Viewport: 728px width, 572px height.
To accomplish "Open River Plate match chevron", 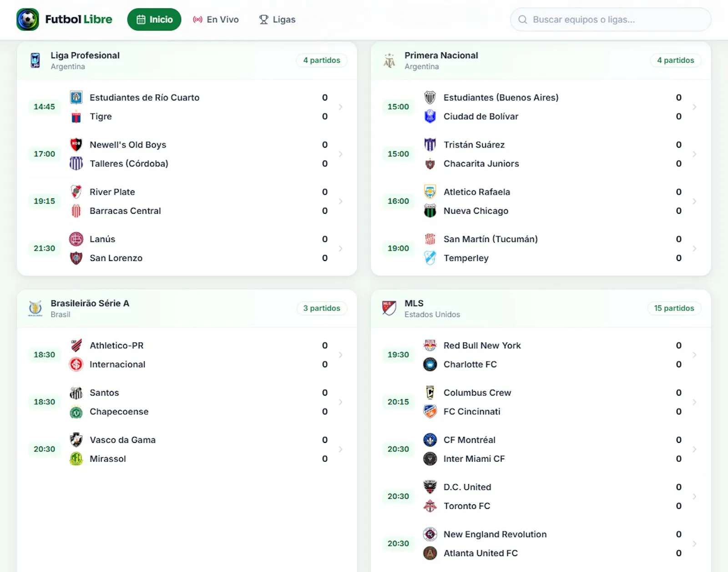I will (340, 201).
